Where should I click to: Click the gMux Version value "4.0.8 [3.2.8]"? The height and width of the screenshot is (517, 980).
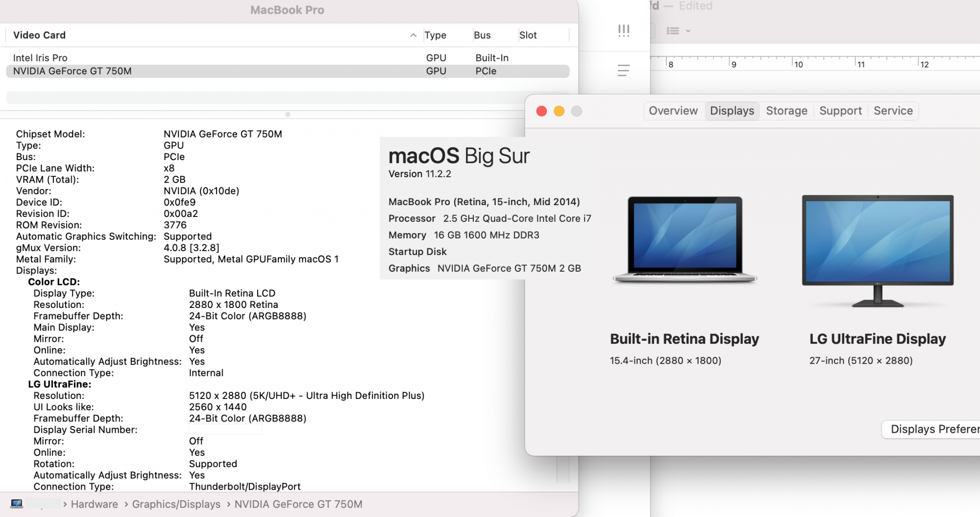pos(192,248)
